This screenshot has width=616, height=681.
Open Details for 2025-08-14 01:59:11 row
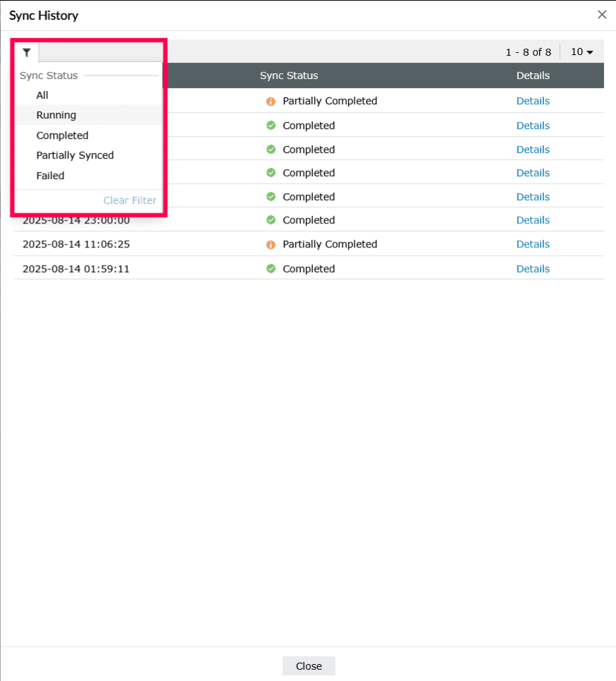(x=533, y=269)
